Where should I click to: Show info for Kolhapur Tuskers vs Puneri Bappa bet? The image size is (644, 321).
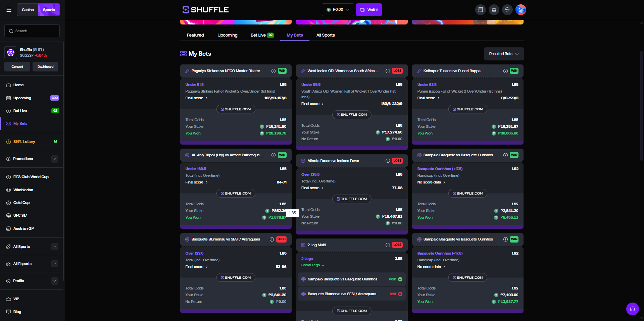click(505, 71)
